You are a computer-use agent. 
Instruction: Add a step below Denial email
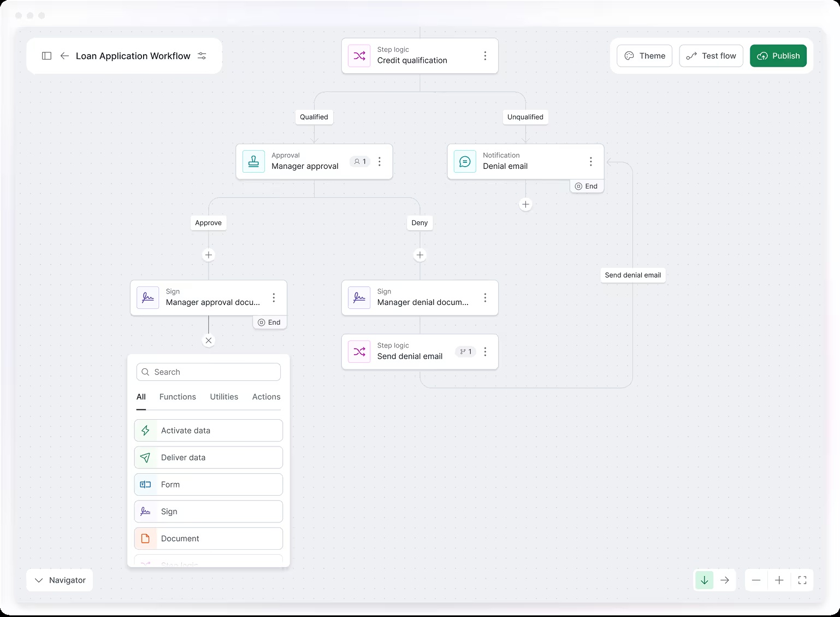525,204
